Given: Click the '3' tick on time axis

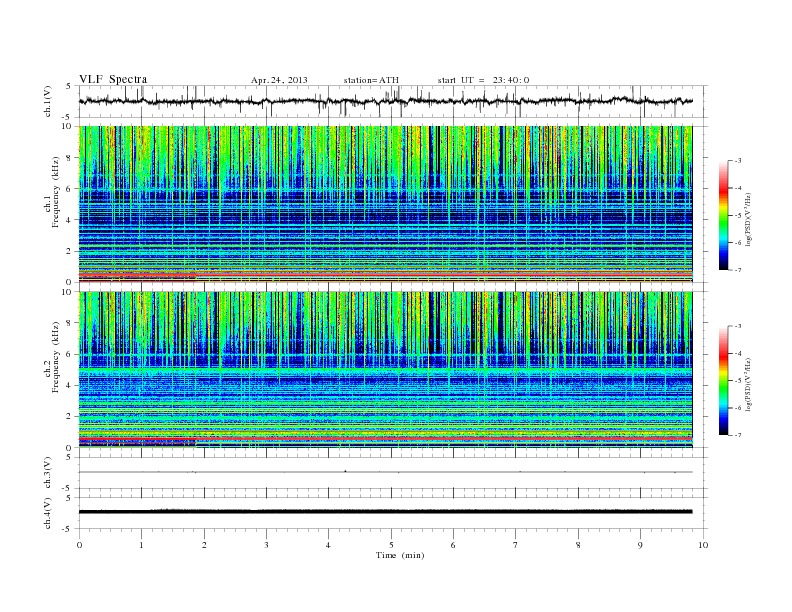Looking at the screenshot, I should pyautogui.click(x=267, y=545).
